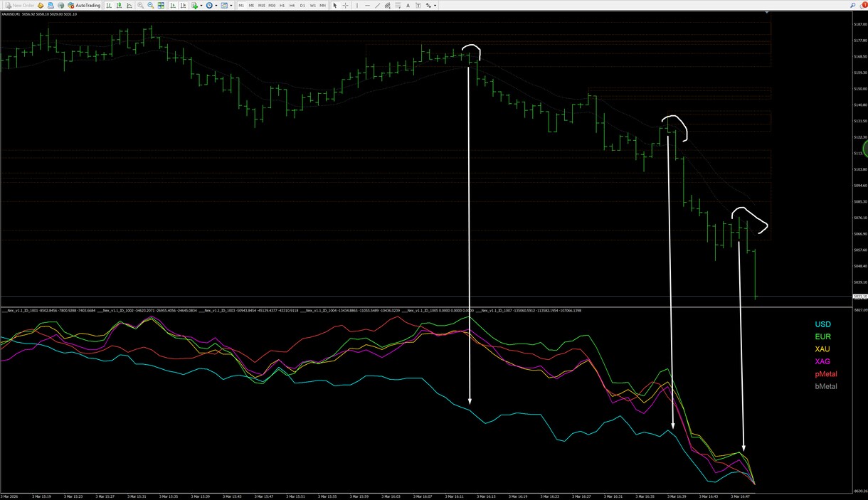The width and height of the screenshot is (868, 500).
Task: Select the M5 timeframe
Action: tap(251, 5)
